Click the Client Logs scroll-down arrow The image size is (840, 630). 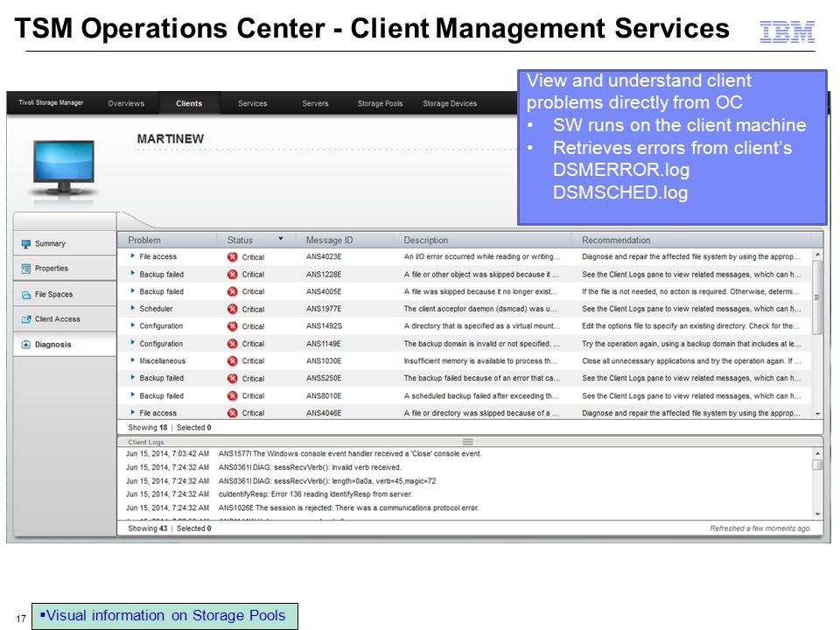pyautogui.click(x=817, y=514)
